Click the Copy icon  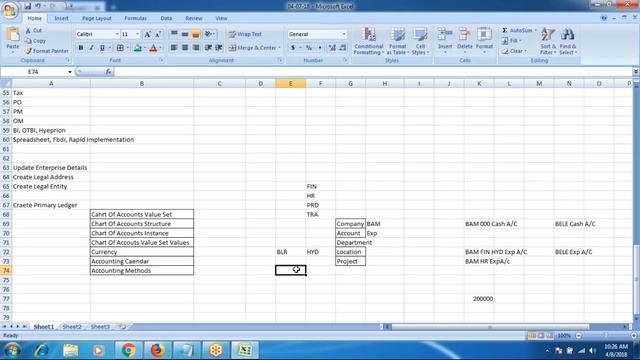click(x=35, y=41)
